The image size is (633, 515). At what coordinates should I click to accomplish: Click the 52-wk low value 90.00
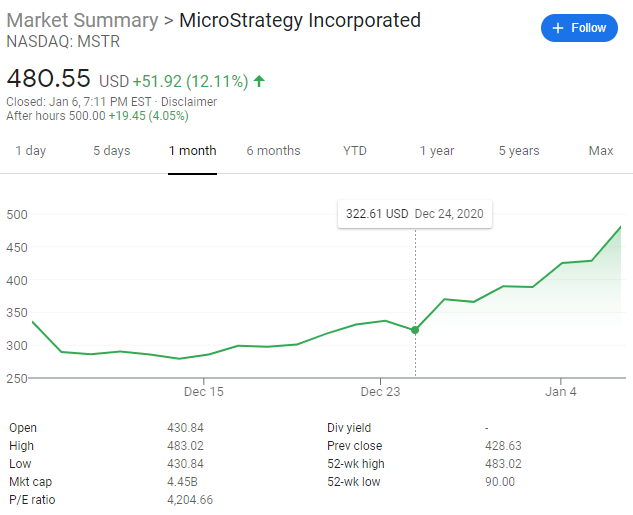[x=500, y=482]
